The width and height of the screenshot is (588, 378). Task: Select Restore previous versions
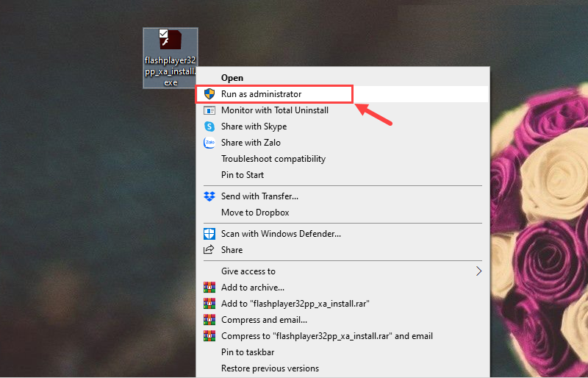point(343,368)
